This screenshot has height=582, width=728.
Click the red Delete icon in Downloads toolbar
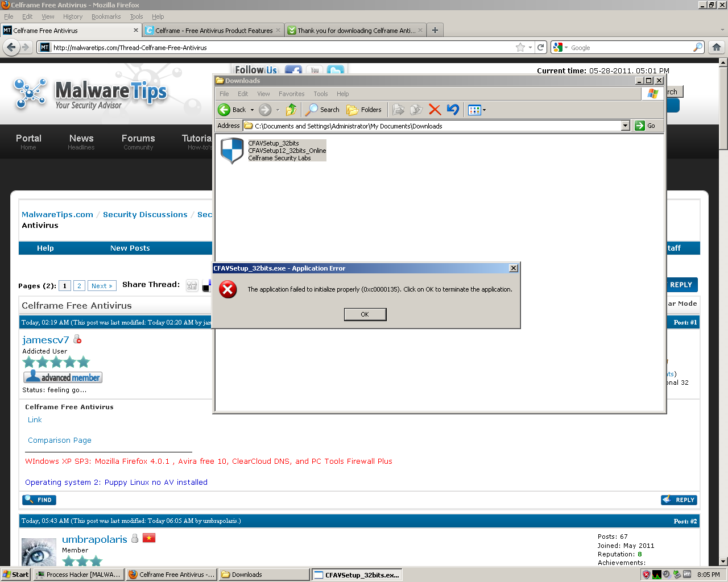(x=435, y=110)
